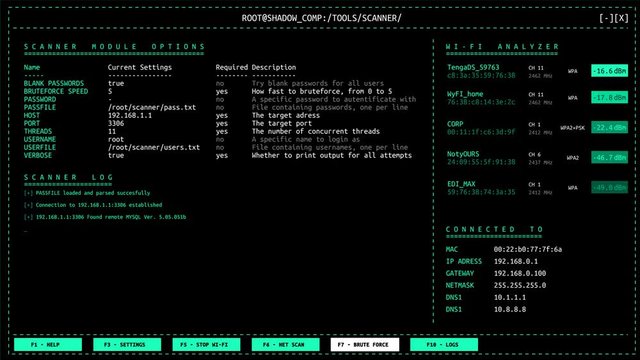The height and width of the screenshot is (360, 640).
Task: Click the CH 6 channel label
Action: pyautogui.click(x=534, y=155)
